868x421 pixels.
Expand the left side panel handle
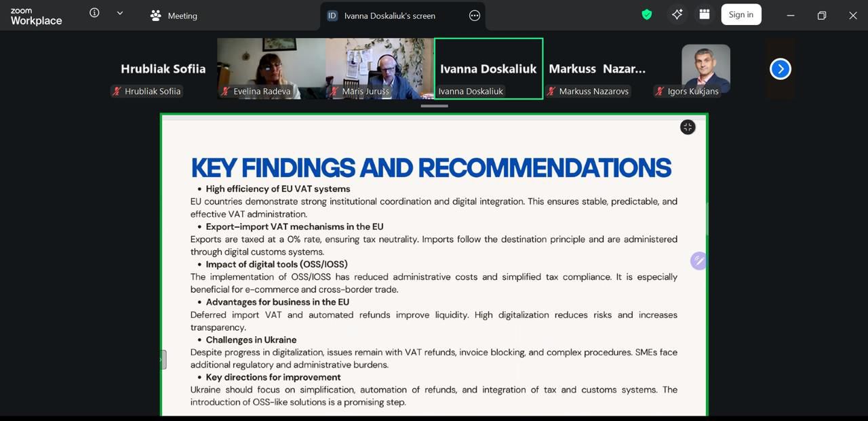[x=163, y=359]
